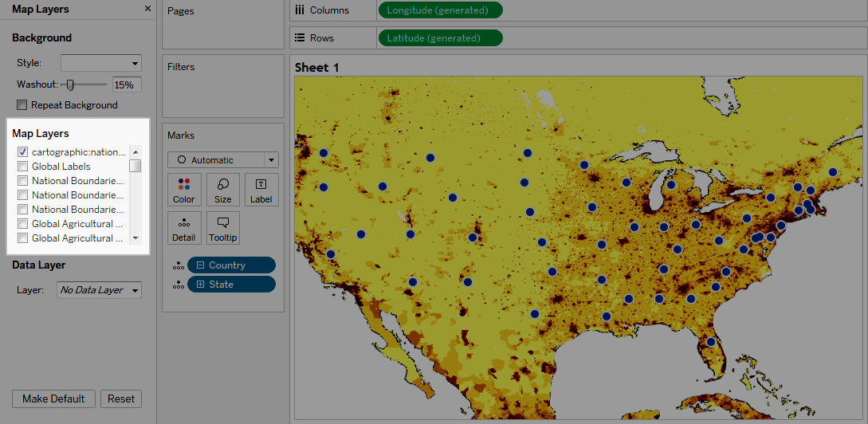The height and width of the screenshot is (424, 868).
Task: Select the Longitude (generated) pill in Columns
Action: pyautogui.click(x=440, y=10)
